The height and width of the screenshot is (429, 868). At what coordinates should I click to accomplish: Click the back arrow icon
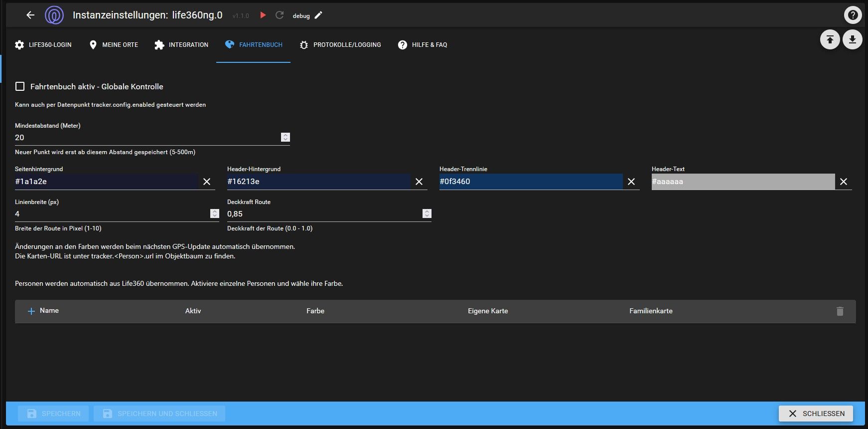[30, 15]
